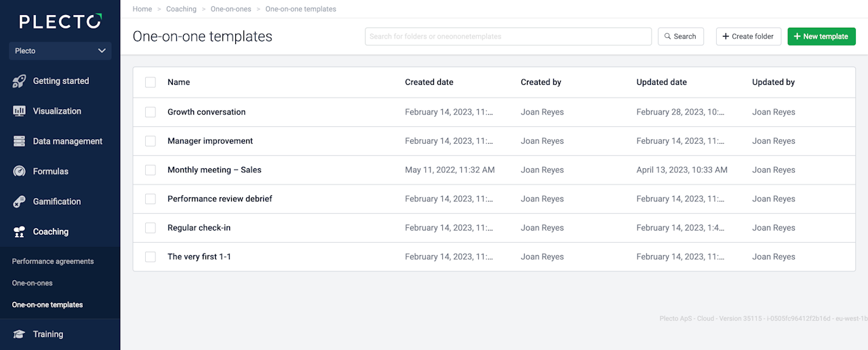
Task: Click the Coaching people icon
Action: tap(20, 232)
